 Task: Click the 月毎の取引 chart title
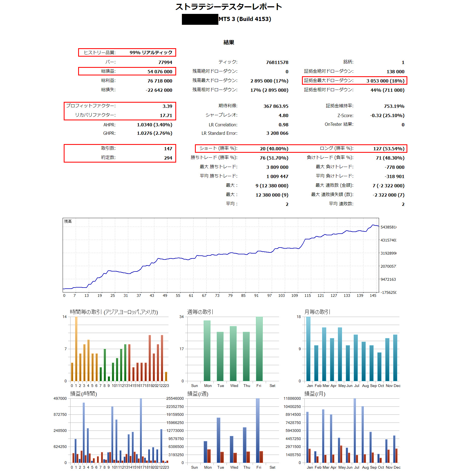click(x=317, y=312)
